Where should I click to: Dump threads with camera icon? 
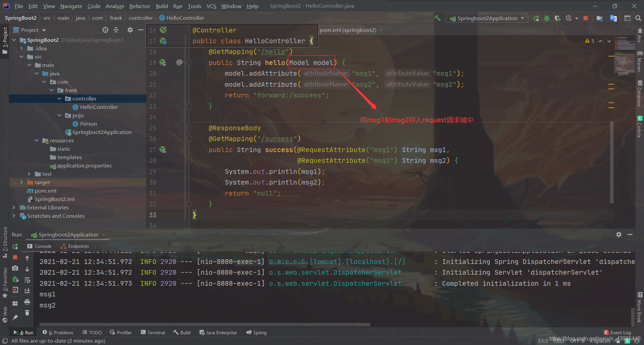click(x=15, y=268)
